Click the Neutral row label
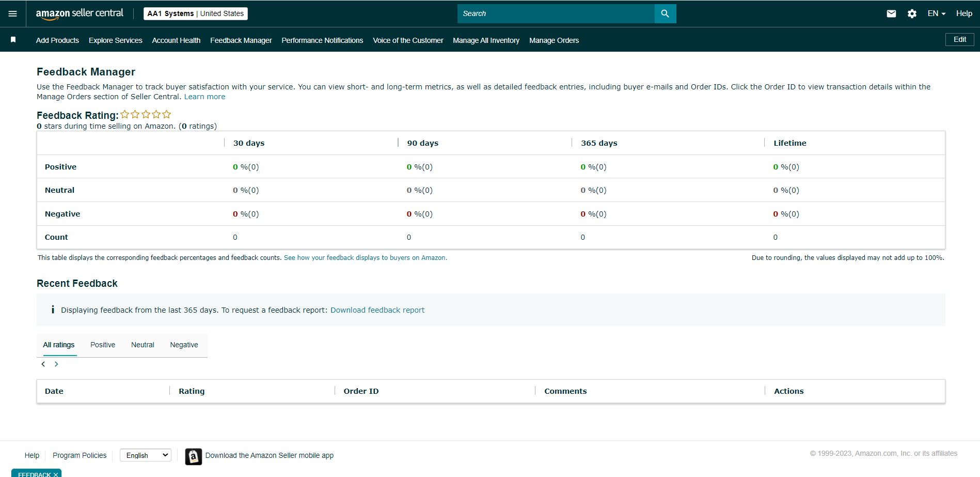980x477 pixels. coord(59,190)
